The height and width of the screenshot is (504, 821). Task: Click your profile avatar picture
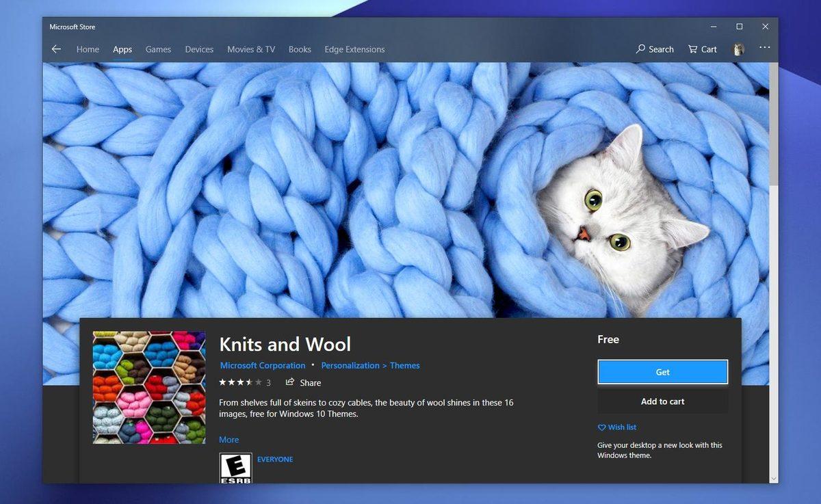click(738, 49)
